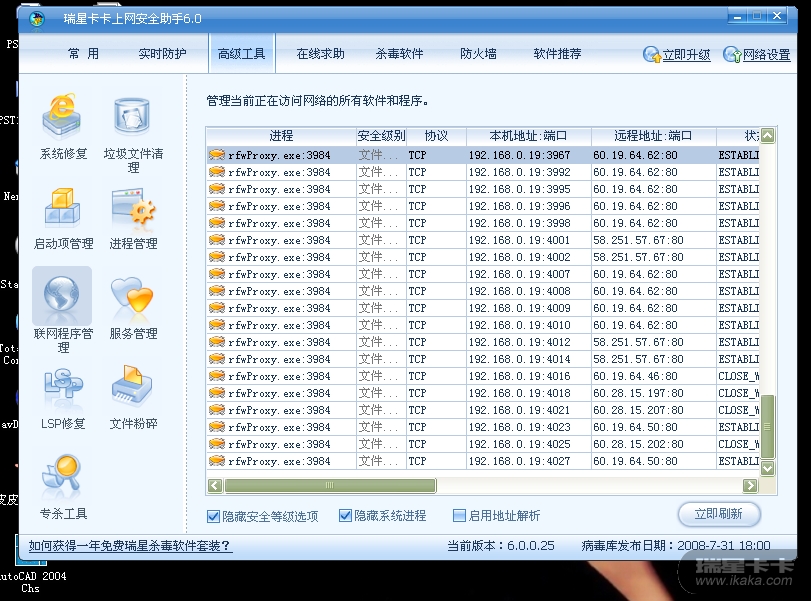Click the 网络设置 link
The width and height of the screenshot is (811, 601).
pos(767,55)
